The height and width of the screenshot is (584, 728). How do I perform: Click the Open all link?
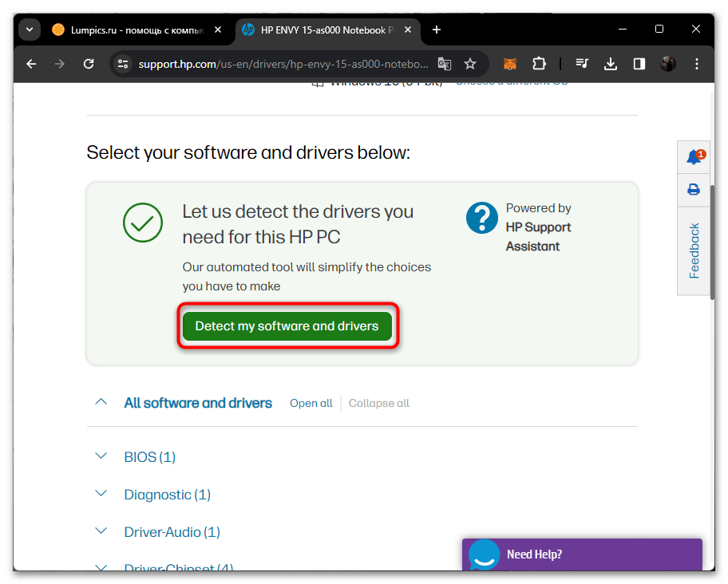[311, 403]
